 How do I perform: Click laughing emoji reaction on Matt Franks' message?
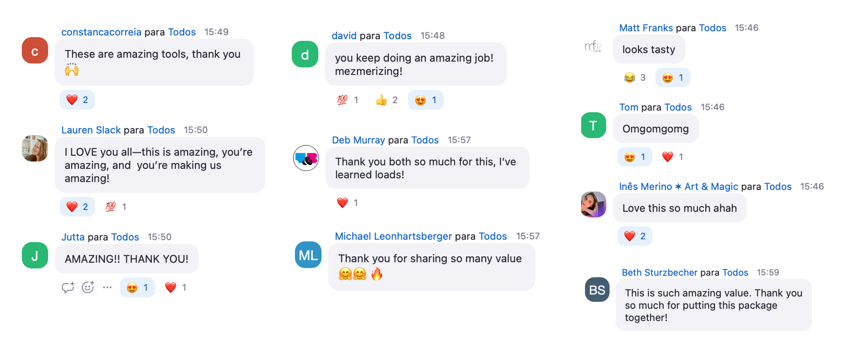click(634, 78)
